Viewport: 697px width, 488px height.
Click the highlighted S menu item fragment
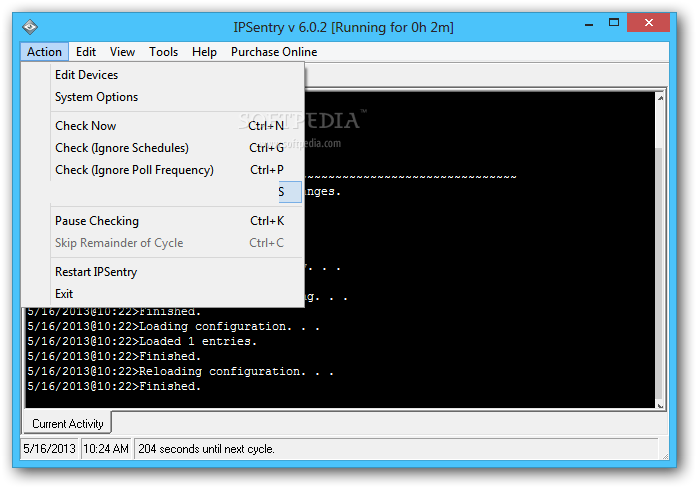(290, 192)
